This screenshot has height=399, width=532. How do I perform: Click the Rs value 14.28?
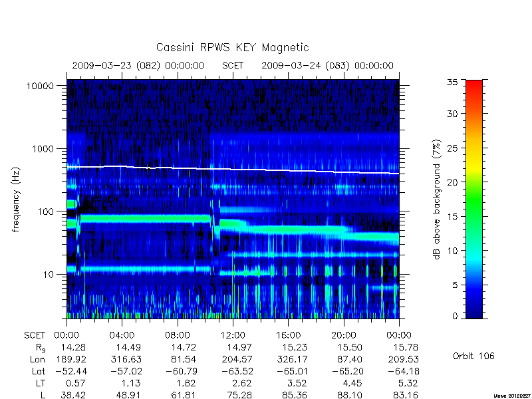(x=73, y=347)
